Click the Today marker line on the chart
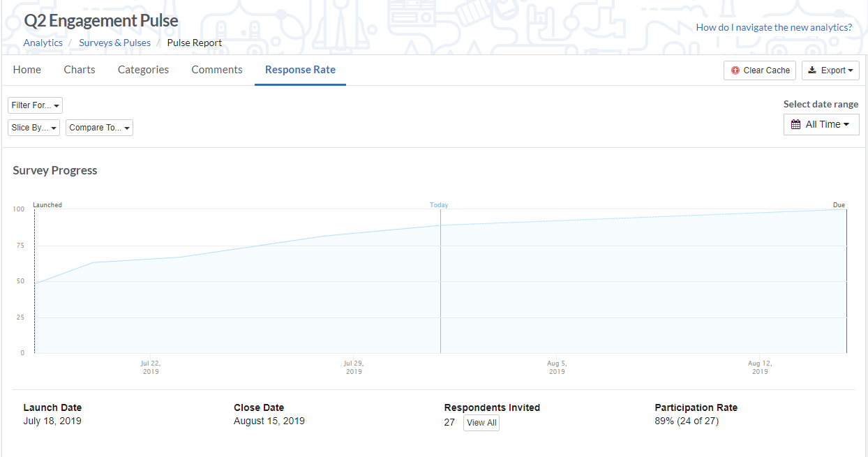Screen dimensions: 868x457 pyautogui.click(x=440, y=279)
